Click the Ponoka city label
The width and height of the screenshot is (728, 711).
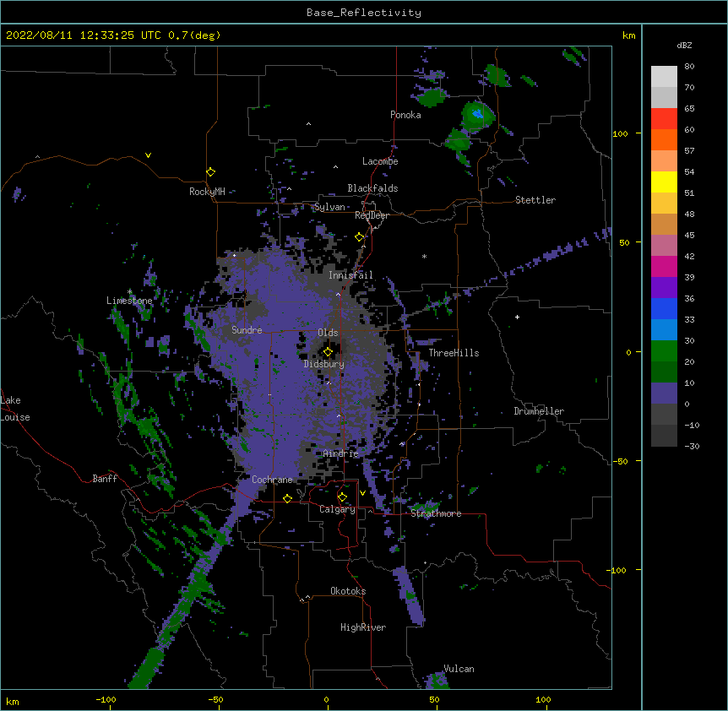pos(405,115)
